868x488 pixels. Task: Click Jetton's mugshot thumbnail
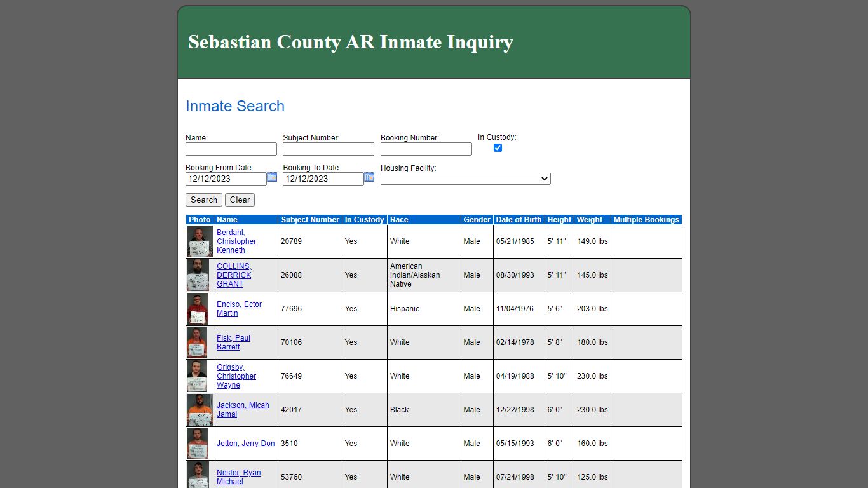[198, 444]
